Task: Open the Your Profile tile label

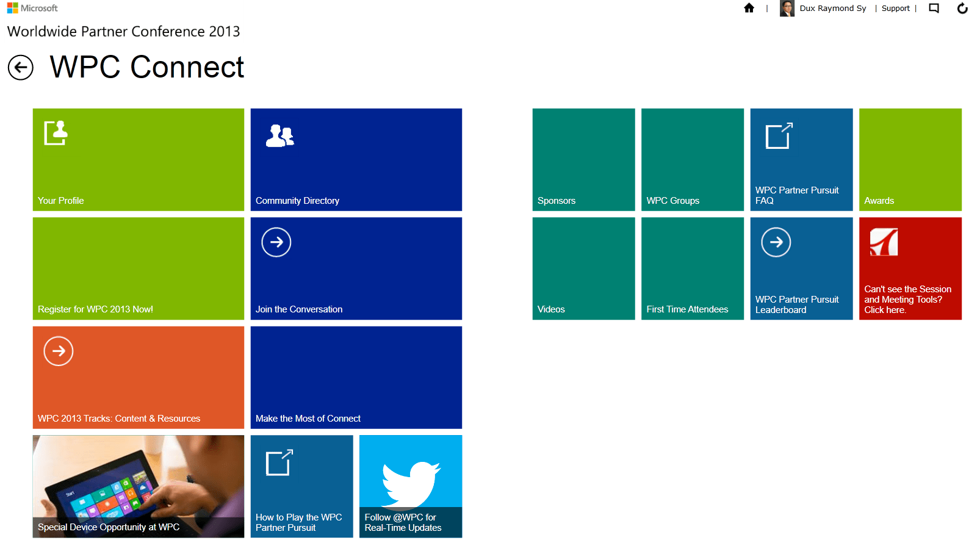Action: 61,201
